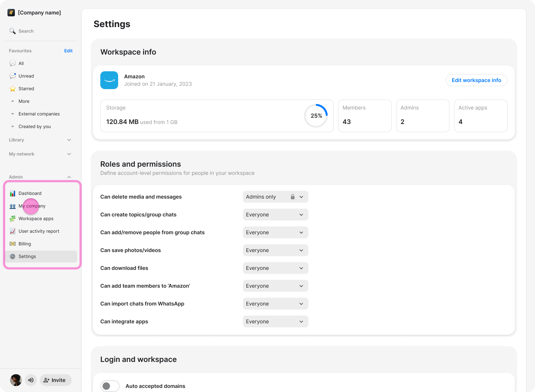Image resolution: width=535 pixels, height=392 pixels.
Task: Open the add/remove people permission dropdown
Action: 276,232
